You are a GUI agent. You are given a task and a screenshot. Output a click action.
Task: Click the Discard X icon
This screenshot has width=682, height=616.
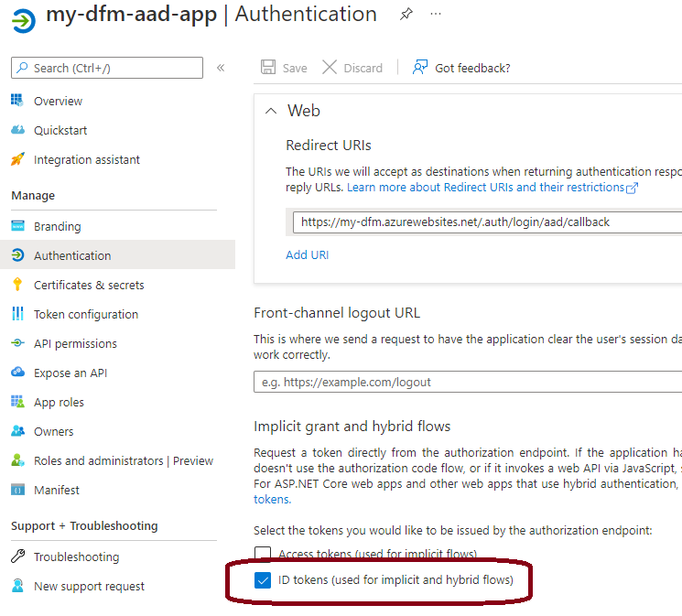(330, 68)
